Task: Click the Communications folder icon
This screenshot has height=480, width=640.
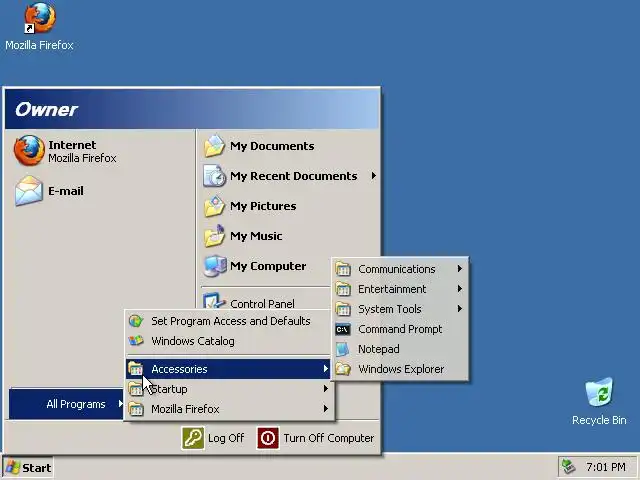Action: point(343,269)
